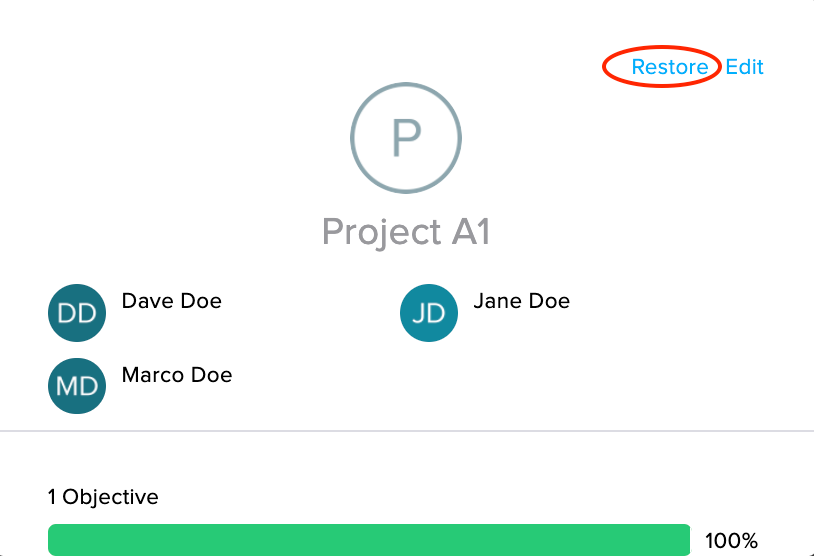Viewport: 814px width, 556px height.
Task: Click the Restore link
Action: click(x=670, y=67)
